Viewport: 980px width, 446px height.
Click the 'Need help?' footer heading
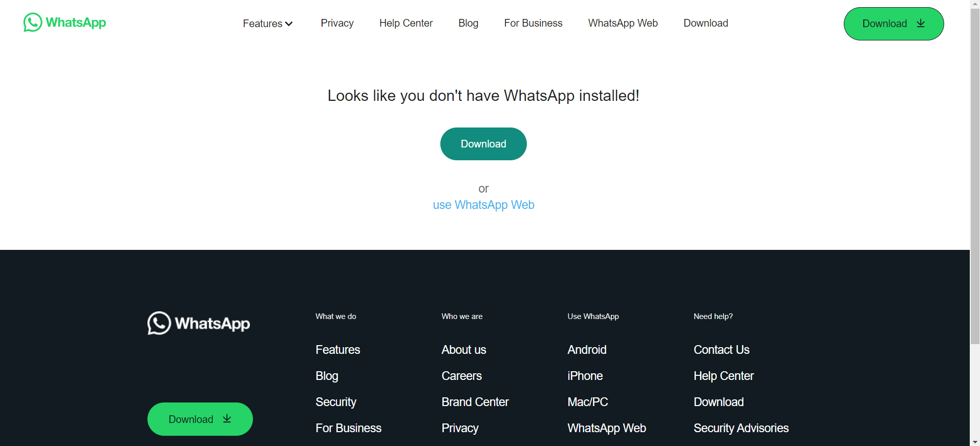click(713, 316)
